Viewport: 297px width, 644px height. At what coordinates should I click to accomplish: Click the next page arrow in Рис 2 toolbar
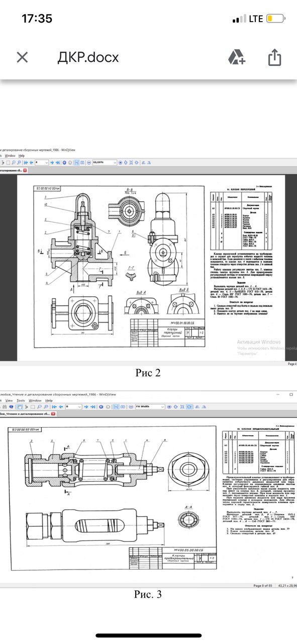(x=52, y=163)
